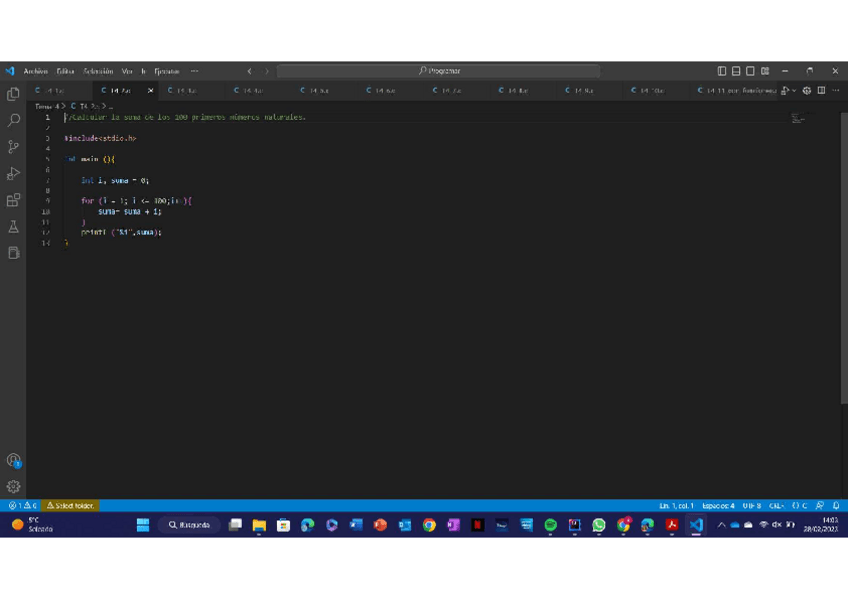Viewport: 848px width, 599px height.
Task: Open the Testing flask view
Action: click(13, 227)
